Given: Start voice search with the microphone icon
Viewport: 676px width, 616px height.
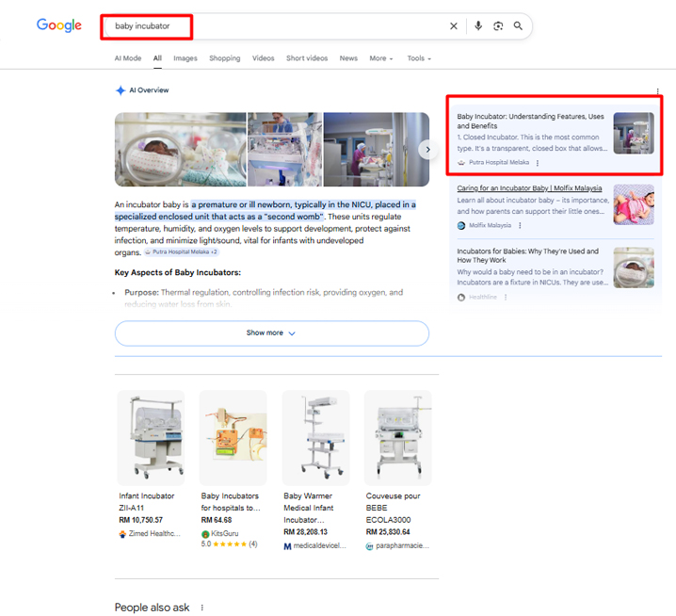Looking at the screenshot, I should coord(478,25).
